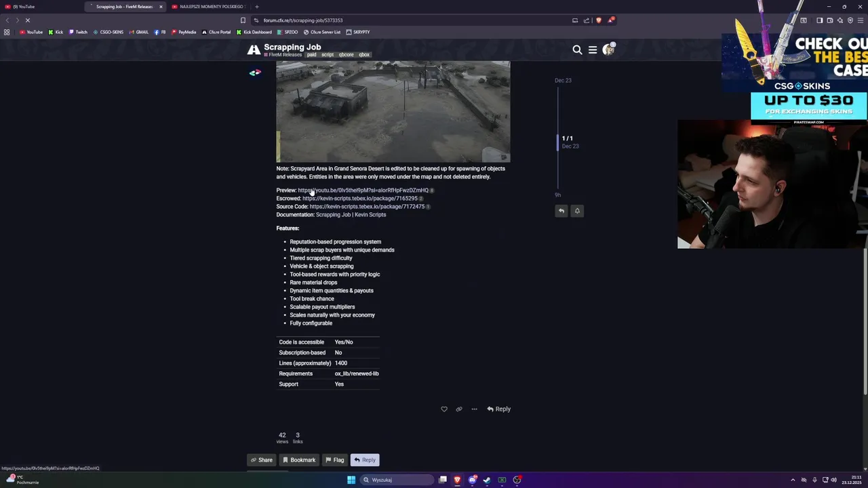Open Kick bookmark

56,32
